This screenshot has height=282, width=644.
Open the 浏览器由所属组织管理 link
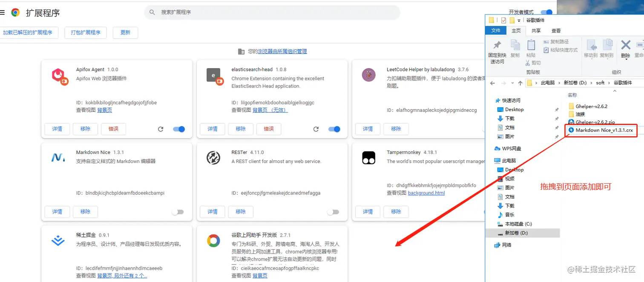tap(282, 51)
